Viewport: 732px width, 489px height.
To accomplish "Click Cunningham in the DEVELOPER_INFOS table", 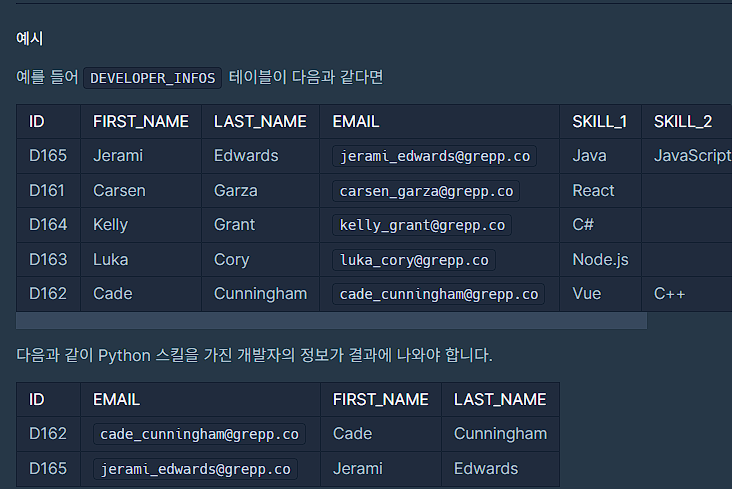I will coord(260,294).
